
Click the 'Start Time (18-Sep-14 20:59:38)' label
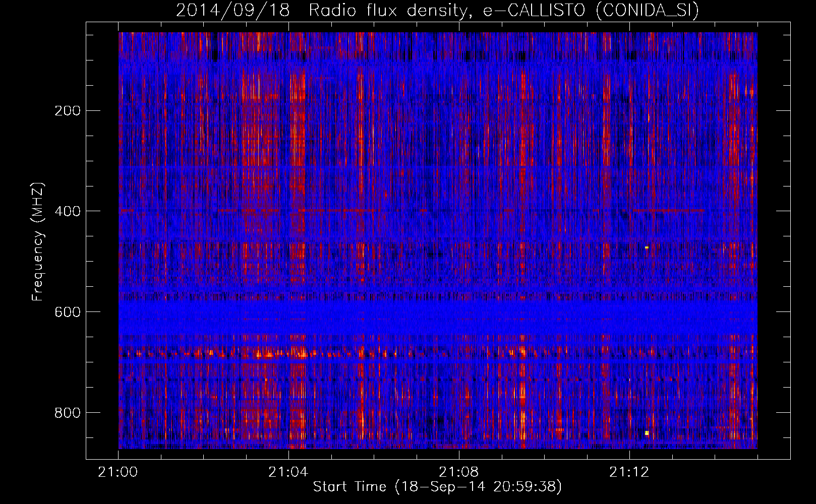pyautogui.click(x=437, y=487)
